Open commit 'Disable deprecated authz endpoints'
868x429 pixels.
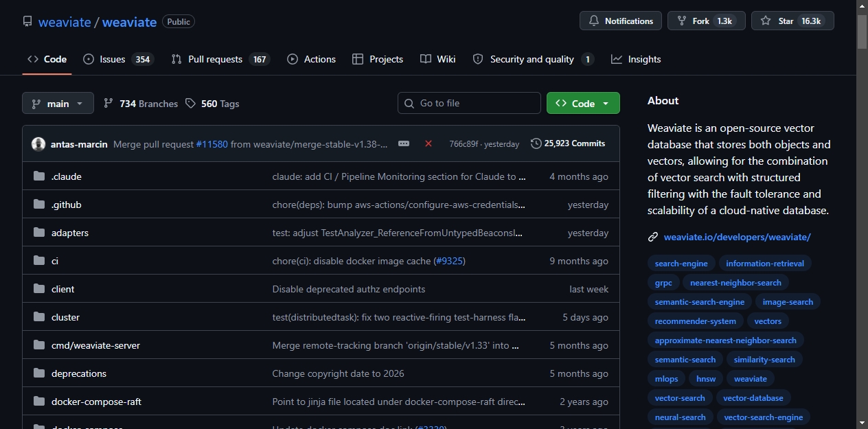pyautogui.click(x=349, y=289)
